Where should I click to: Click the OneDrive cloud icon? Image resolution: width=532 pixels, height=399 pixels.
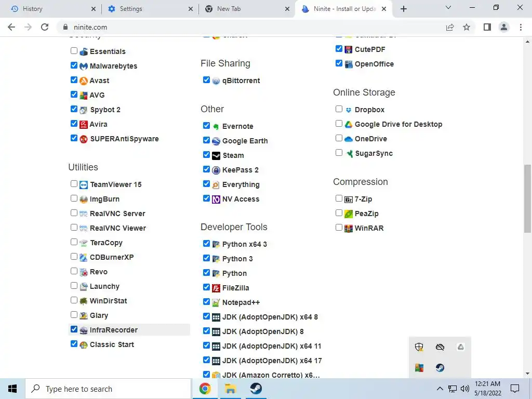coord(349,139)
